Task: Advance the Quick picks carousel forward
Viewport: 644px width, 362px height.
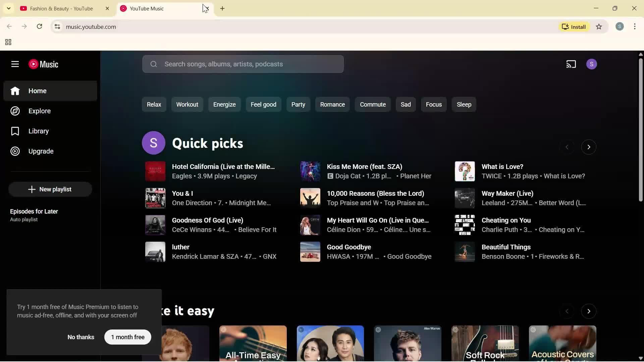Action: pyautogui.click(x=589, y=147)
